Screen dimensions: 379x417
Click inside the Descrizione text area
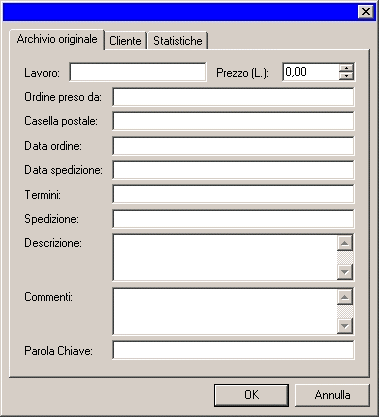coord(225,257)
